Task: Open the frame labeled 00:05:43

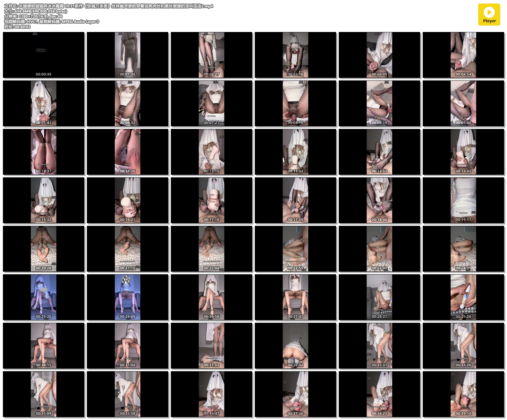Action: [x=44, y=103]
